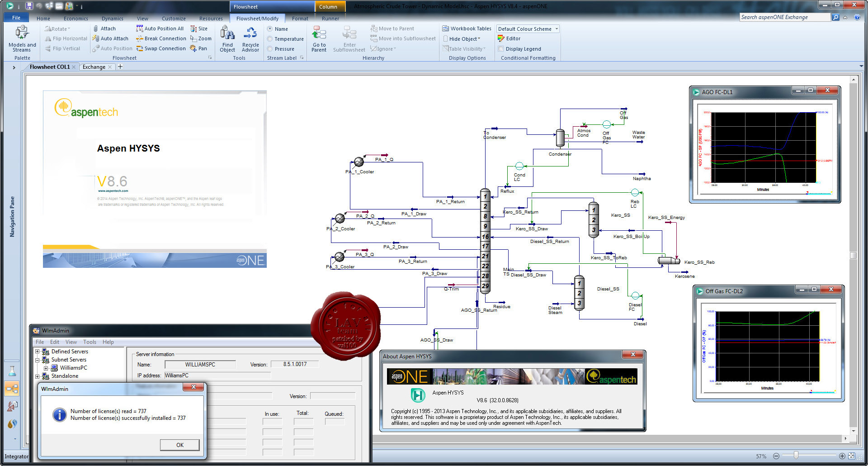
Task: Open the Conditional Formatting Editor
Action: [x=509, y=38]
